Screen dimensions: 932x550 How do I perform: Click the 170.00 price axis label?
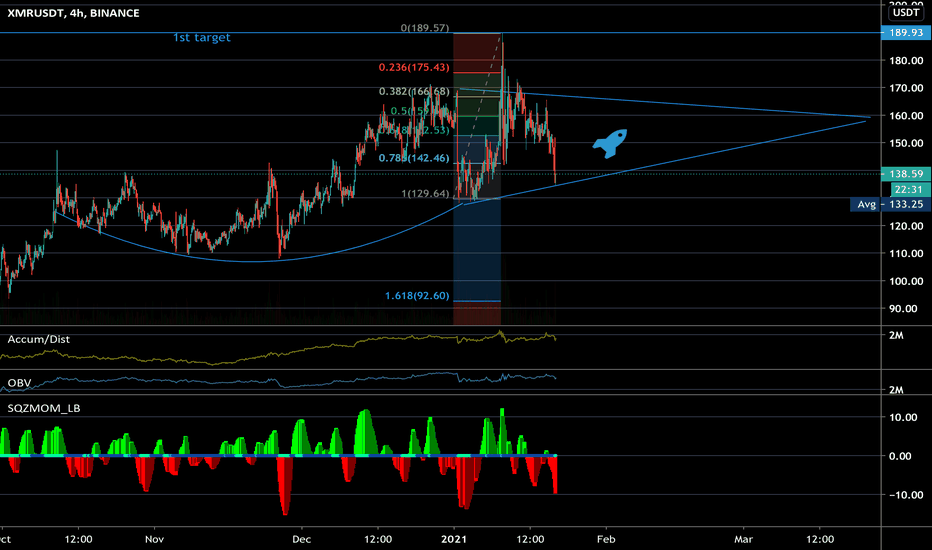tap(906, 88)
